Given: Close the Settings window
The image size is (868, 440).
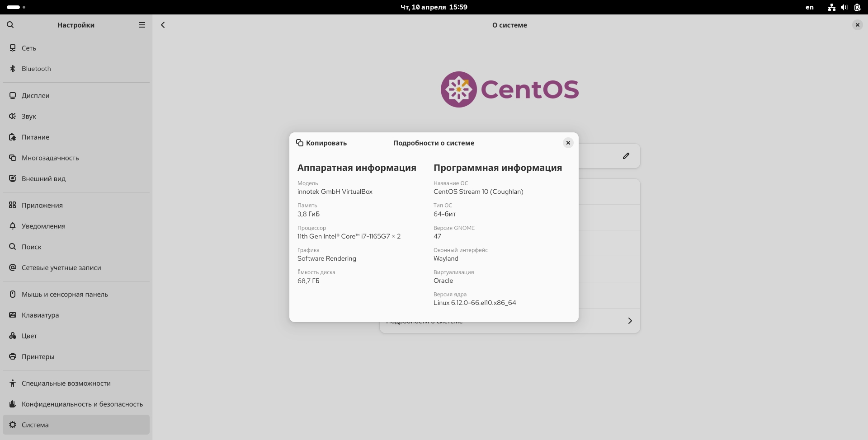Looking at the screenshot, I should (x=858, y=25).
